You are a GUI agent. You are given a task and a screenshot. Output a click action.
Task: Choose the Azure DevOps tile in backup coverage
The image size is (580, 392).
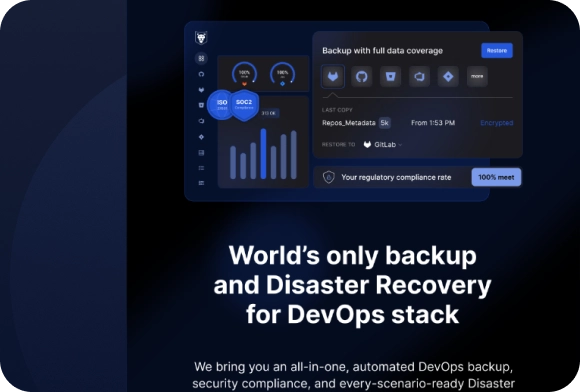[x=419, y=77]
